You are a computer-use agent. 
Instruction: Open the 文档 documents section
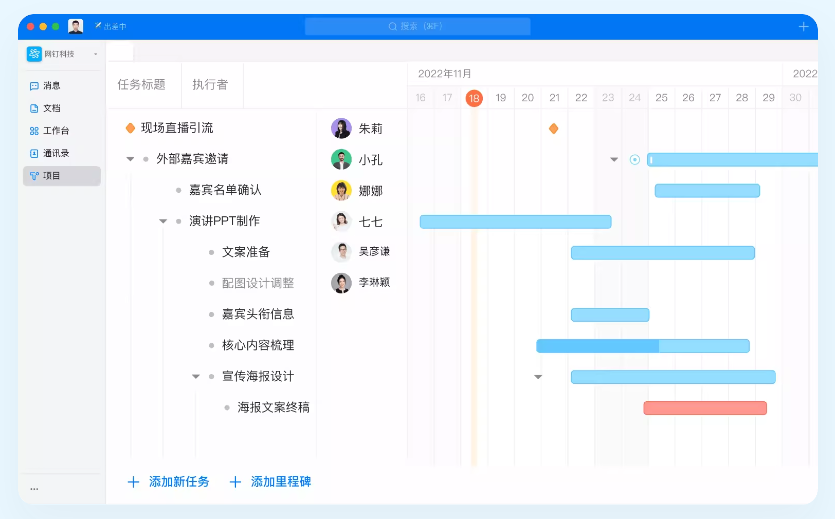click(45, 108)
